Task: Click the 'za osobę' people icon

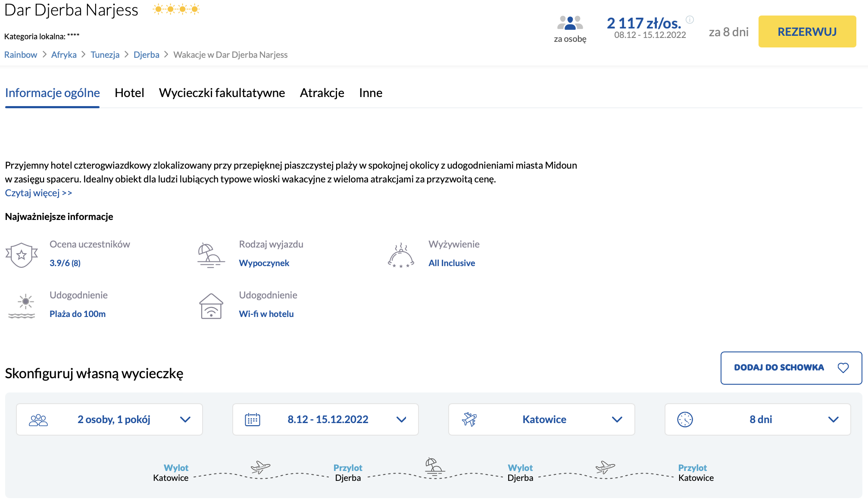Action: [570, 23]
